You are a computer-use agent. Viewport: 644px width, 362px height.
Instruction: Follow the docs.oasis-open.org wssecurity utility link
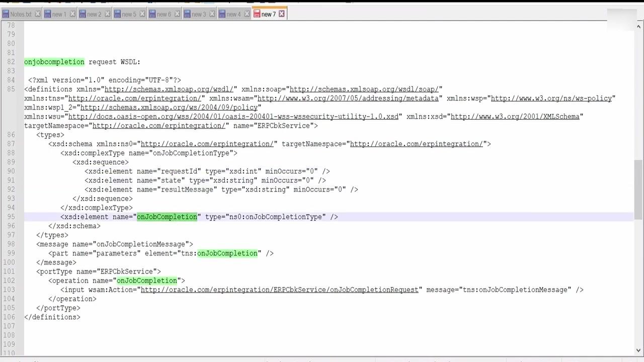[233, 116]
